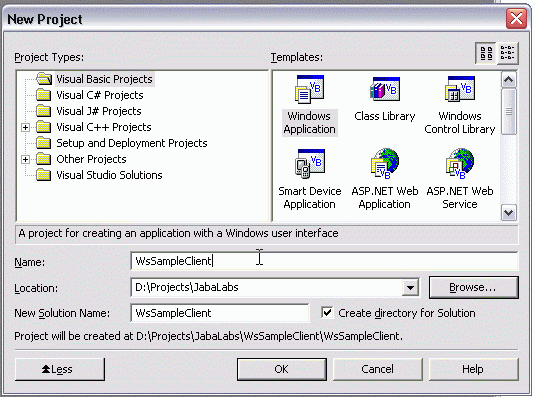Close the New Project dialog
The width and height of the screenshot is (535, 397).
point(516,18)
